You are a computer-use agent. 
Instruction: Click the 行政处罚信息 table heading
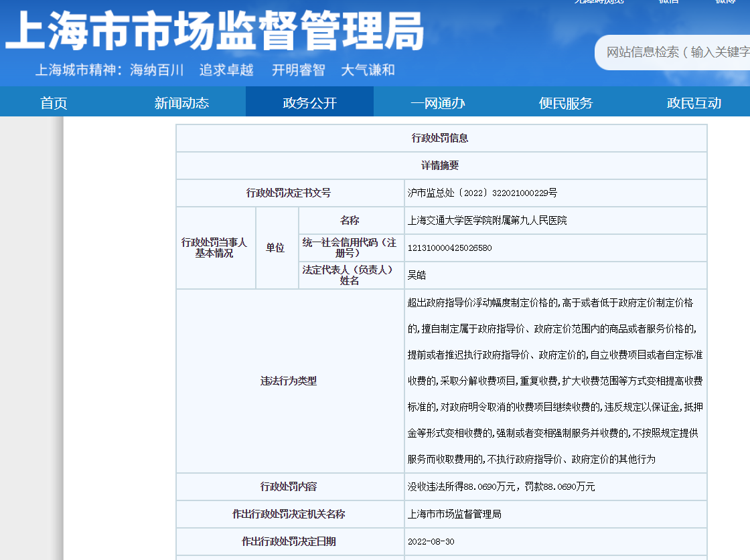tap(440, 138)
